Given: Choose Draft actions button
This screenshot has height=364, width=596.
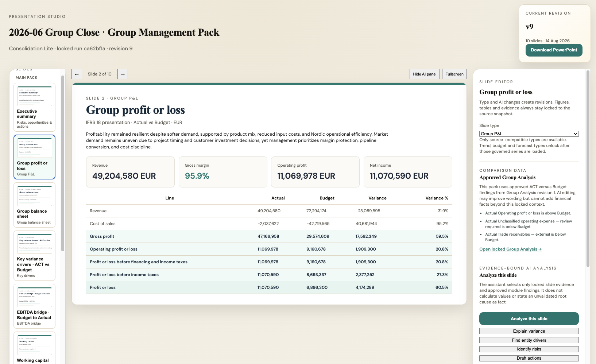Looking at the screenshot, I should pyautogui.click(x=529, y=358).
